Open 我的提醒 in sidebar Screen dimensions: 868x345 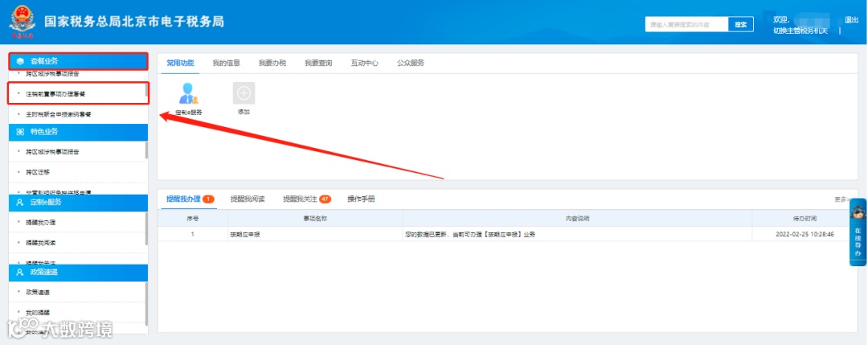(38, 312)
